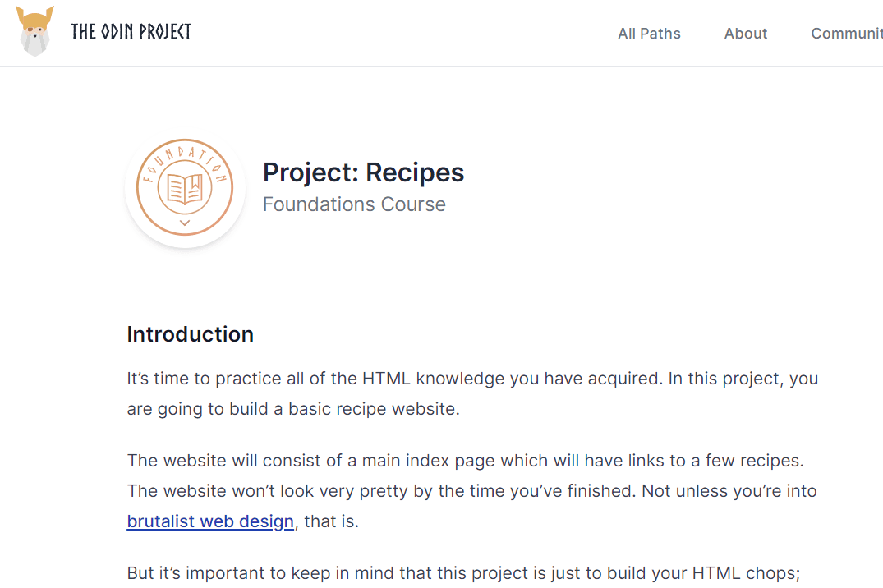Image resolution: width=883 pixels, height=588 pixels.
Task: Click the down chevron inside the Foundation badge
Action: (x=185, y=223)
